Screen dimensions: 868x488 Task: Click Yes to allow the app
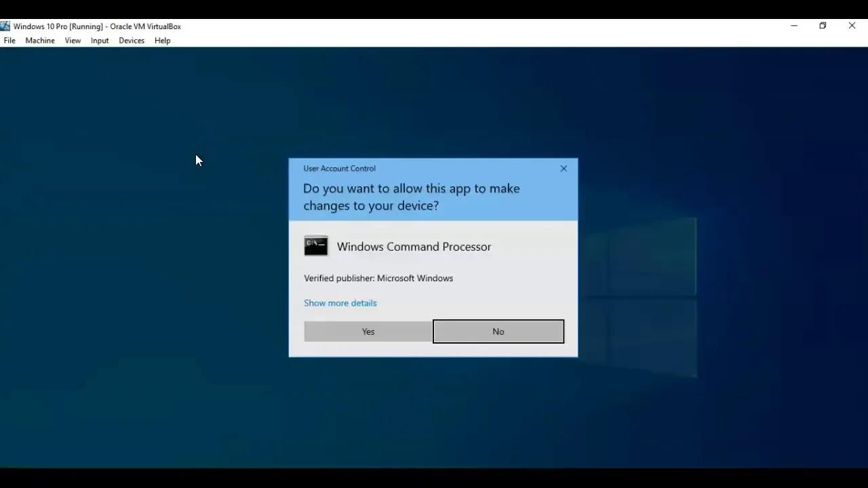pyautogui.click(x=368, y=331)
